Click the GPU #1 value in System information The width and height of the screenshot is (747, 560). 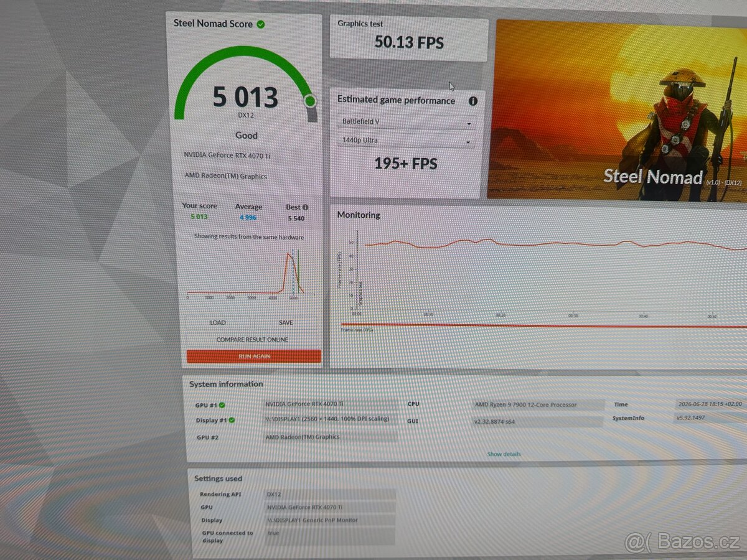pyautogui.click(x=331, y=404)
